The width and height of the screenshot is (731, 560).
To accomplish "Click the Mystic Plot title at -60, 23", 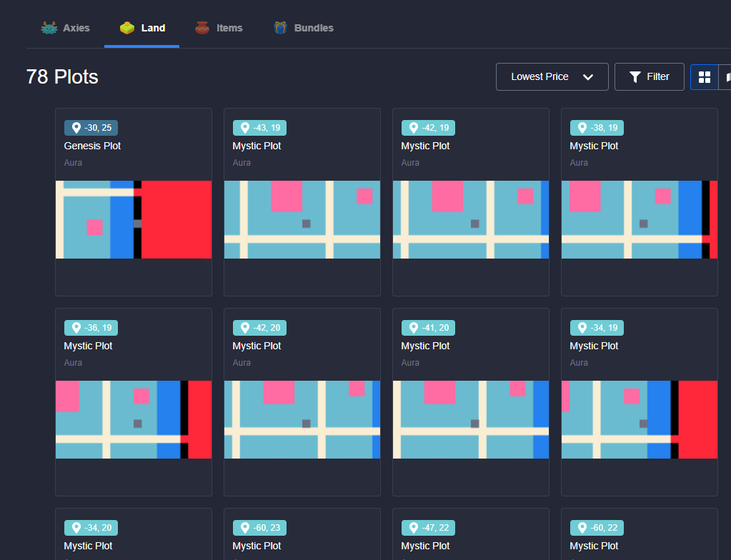I will tap(257, 546).
